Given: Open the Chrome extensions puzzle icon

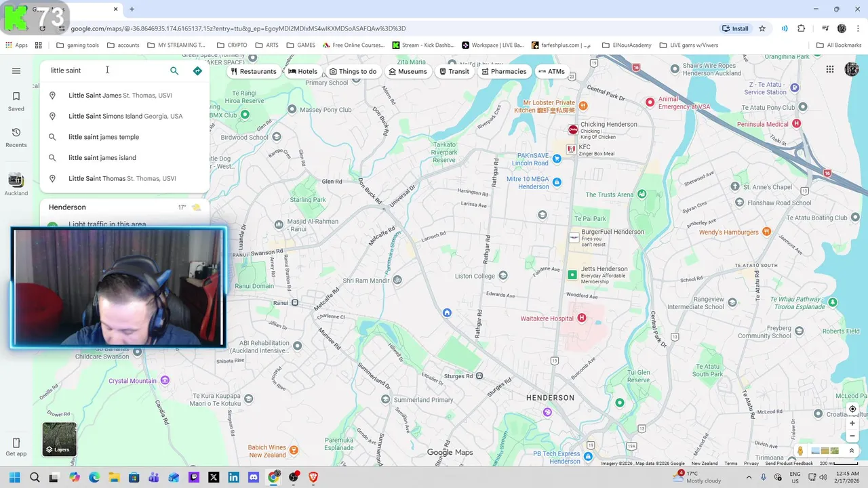Looking at the screenshot, I should [x=802, y=28].
